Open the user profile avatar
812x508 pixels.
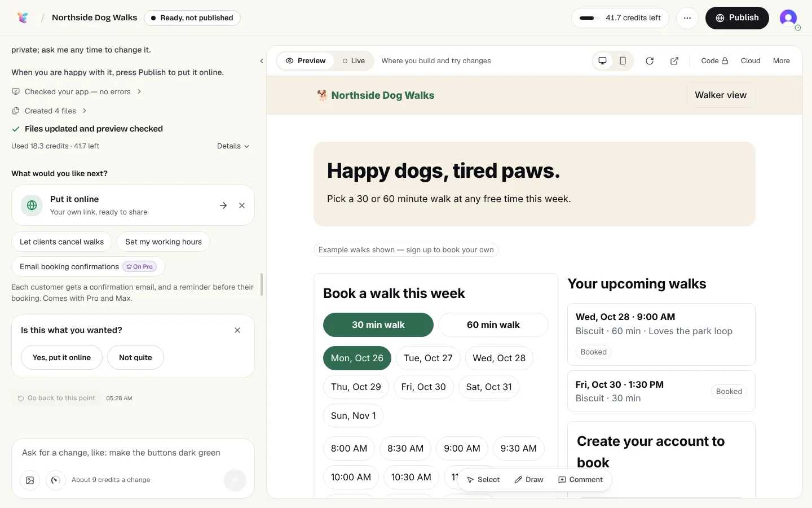point(788,18)
